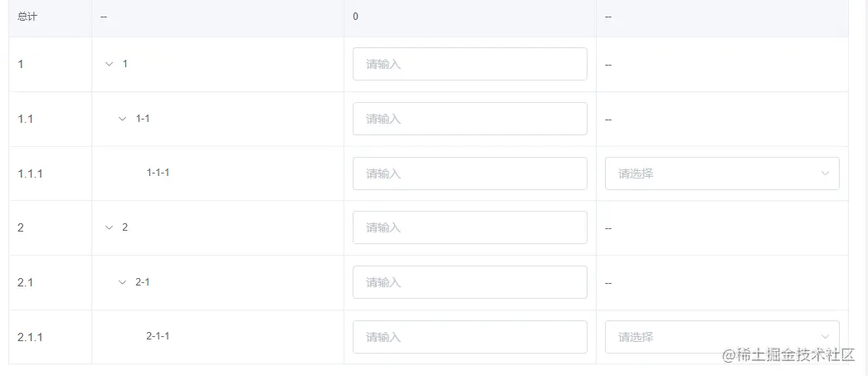Click the dropdown arrow in row 1.1.1
The image size is (868, 376).
825,173
